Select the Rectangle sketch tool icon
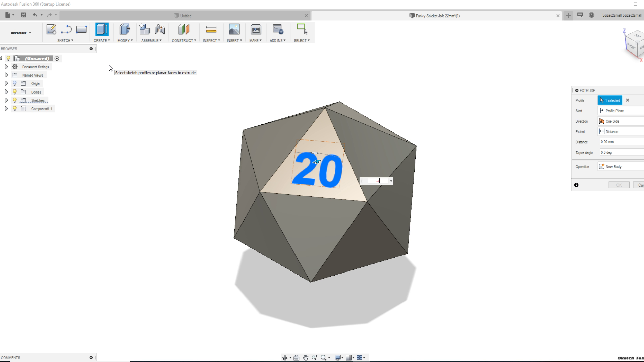 coord(81,29)
